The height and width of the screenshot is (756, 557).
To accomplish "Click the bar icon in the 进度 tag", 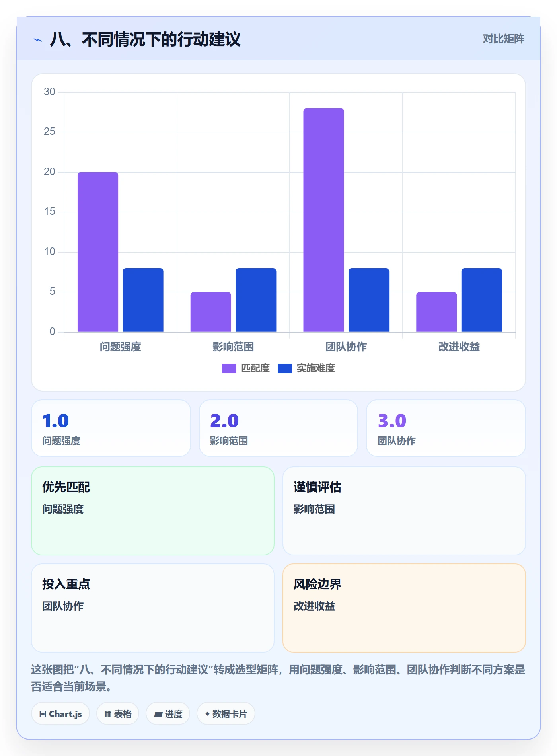I will [x=158, y=715].
